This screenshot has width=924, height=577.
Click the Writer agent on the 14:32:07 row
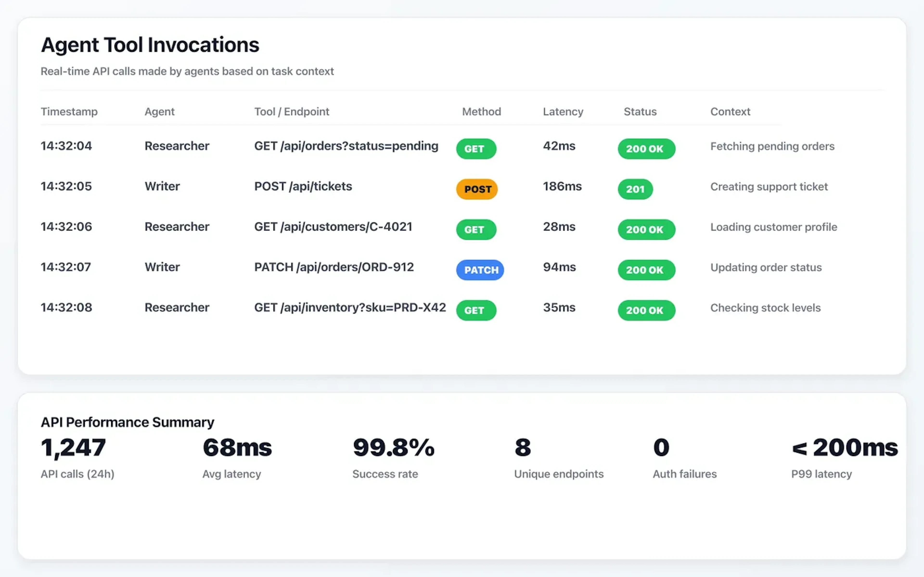point(162,267)
